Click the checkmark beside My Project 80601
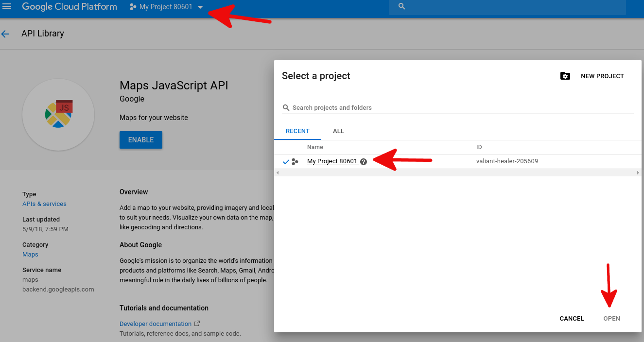The width and height of the screenshot is (644, 342). click(x=286, y=162)
